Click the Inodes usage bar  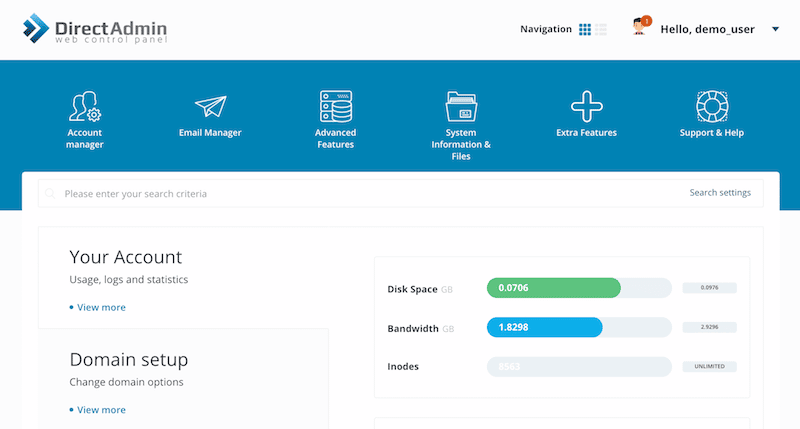click(x=579, y=366)
